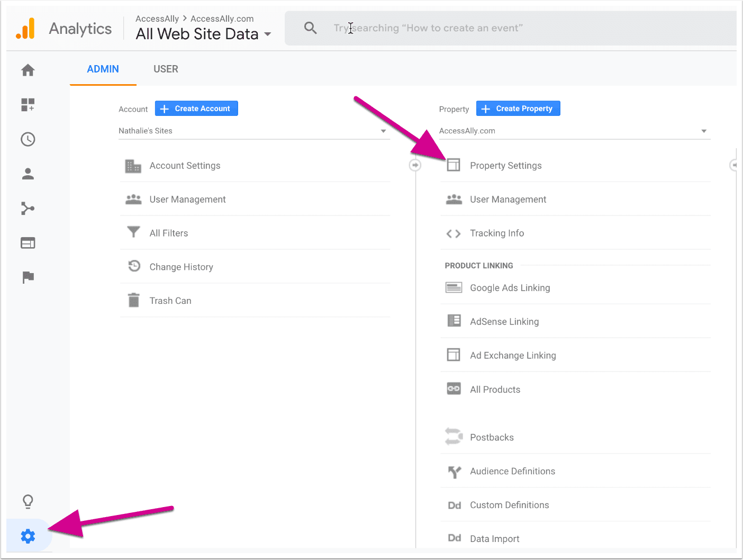Image resolution: width=743 pixels, height=560 pixels.
Task: Click the Google Analytics logo
Action: tap(25, 29)
